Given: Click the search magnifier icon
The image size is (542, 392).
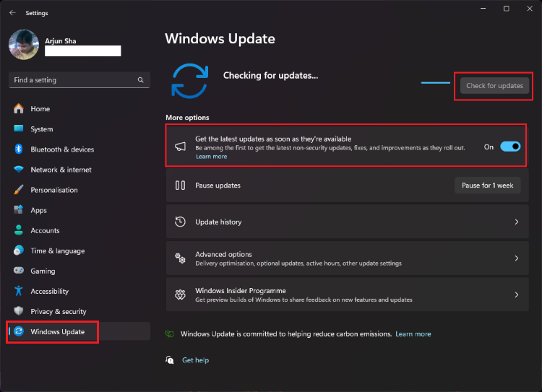Looking at the screenshot, I should pyautogui.click(x=141, y=80).
